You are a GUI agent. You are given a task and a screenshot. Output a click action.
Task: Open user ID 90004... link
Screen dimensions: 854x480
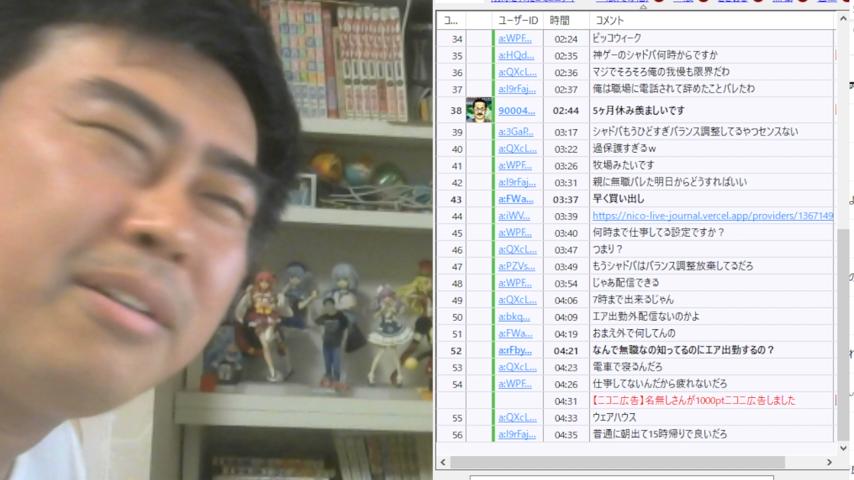516,111
